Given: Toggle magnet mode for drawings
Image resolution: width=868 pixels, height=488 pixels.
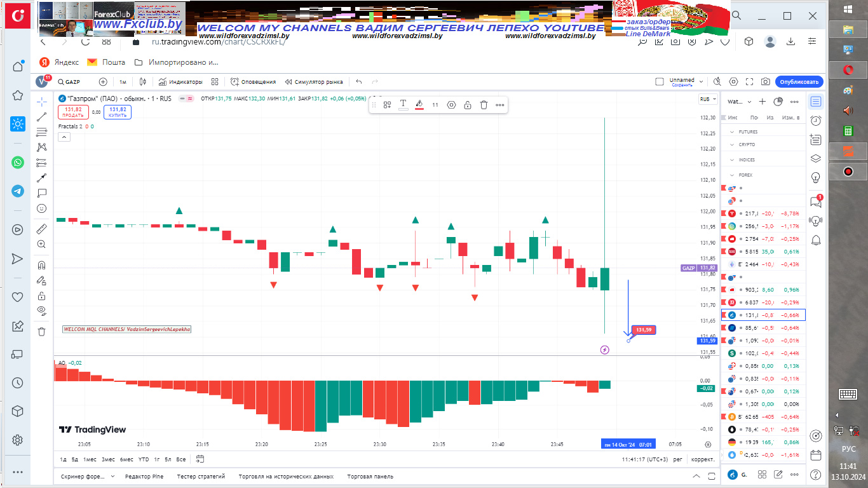Looking at the screenshot, I should (x=42, y=265).
